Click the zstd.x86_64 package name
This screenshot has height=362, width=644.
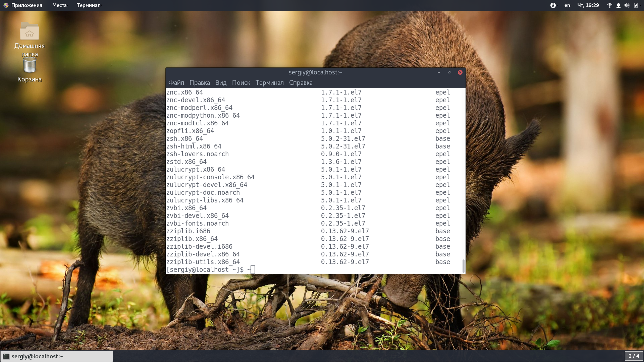click(186, 162)
